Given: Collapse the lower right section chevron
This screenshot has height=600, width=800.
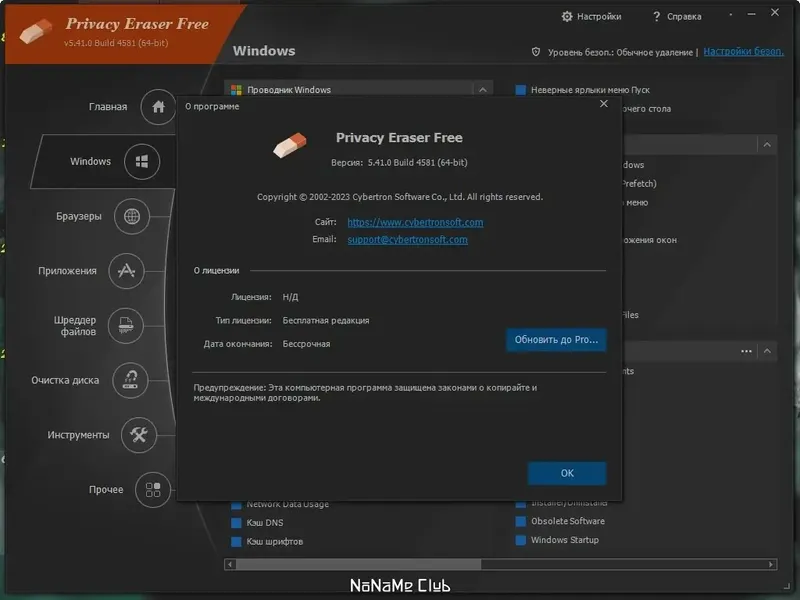Looking at the screenshot, I should 767,351.
